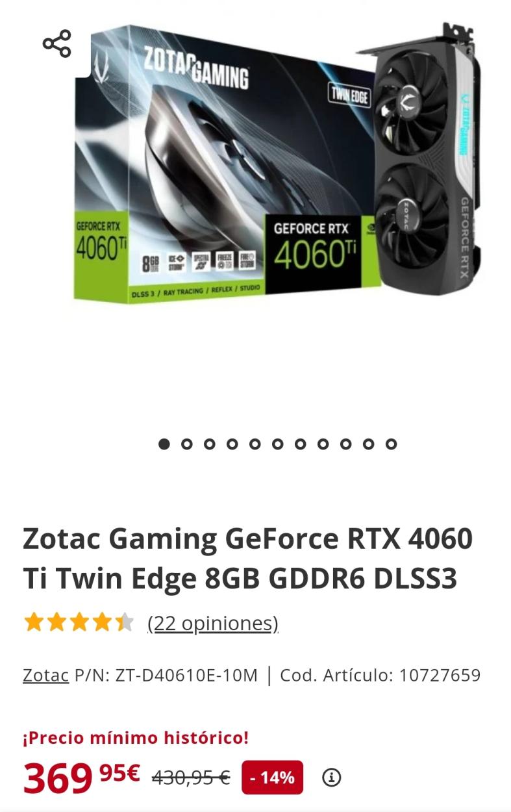Select the second carousel dot
511x812 pixels.
tap(187, 444)
